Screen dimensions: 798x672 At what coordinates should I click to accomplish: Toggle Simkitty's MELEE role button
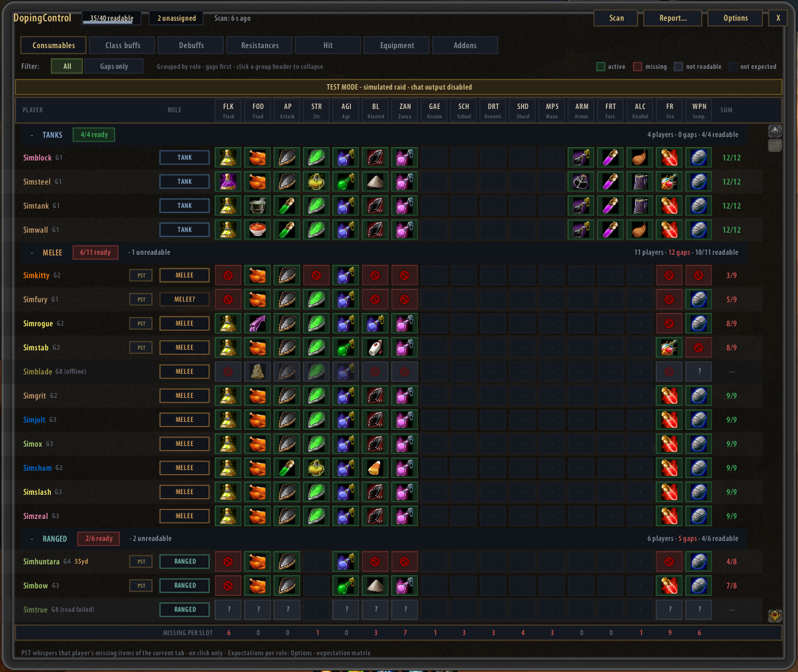pyautogui.click(x=184, y=275)
